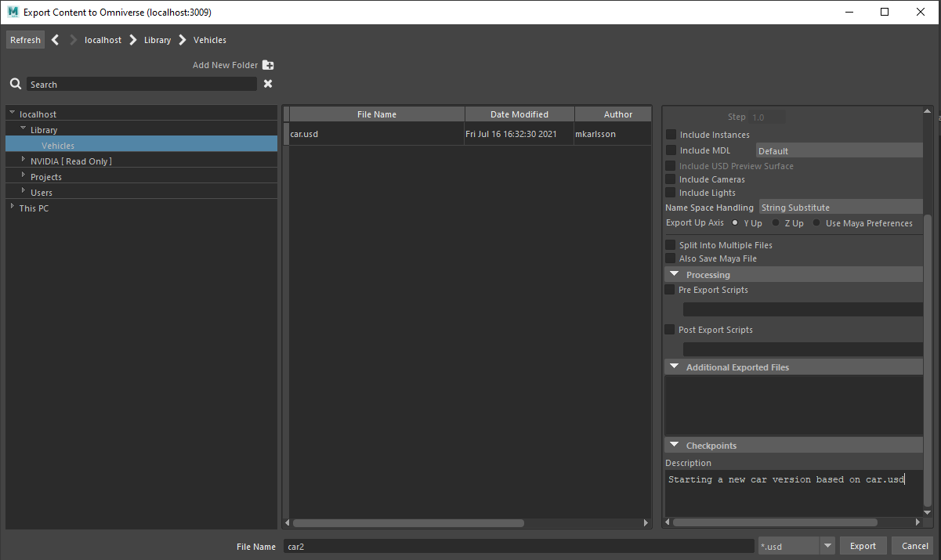Navigate to localhost in the breadcrumb
Viewport: 941px width, 560px height.
[x=103, y=40]
